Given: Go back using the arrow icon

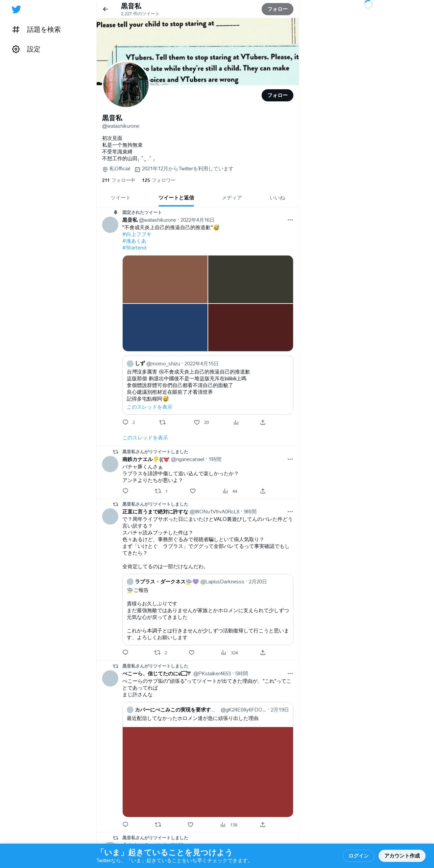Looking at the screenshot, I should coord(105,9).
